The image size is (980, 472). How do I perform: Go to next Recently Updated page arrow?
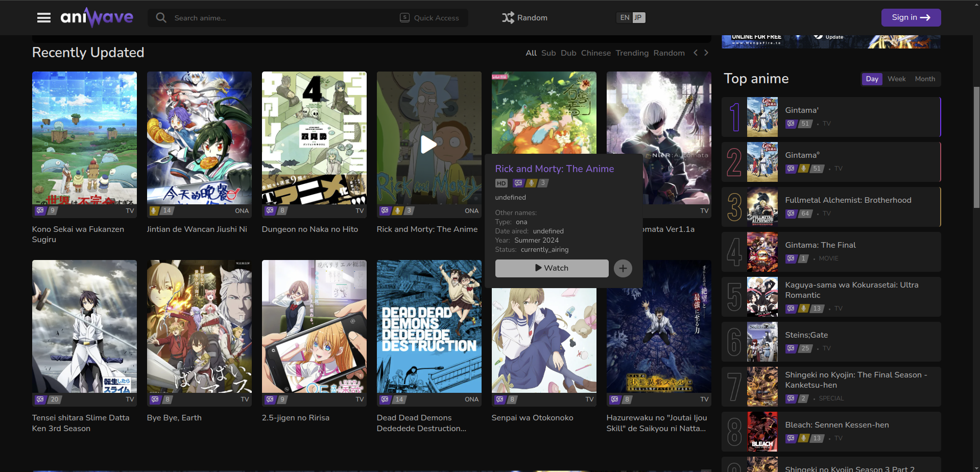pyautogui.click(x=706, y=53)
